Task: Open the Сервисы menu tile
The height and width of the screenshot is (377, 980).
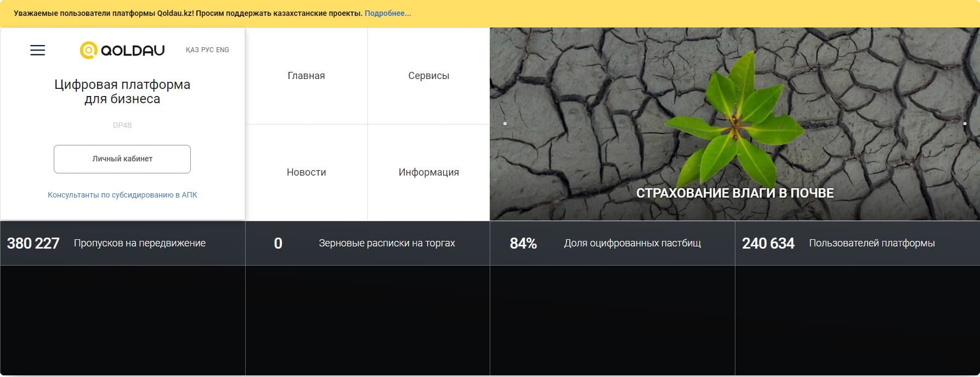Action: click(428, 76)
